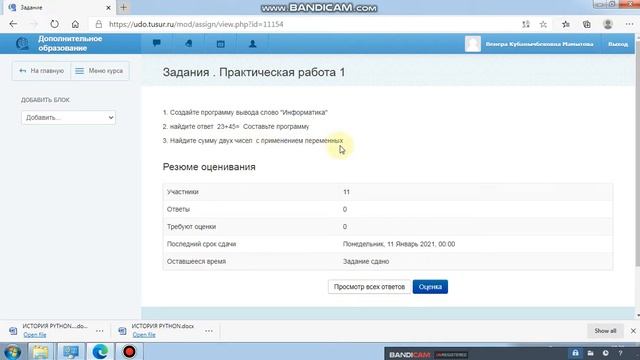Open file for ИСТОРИЯ PYTHON.docx download

tap(144, 335)
